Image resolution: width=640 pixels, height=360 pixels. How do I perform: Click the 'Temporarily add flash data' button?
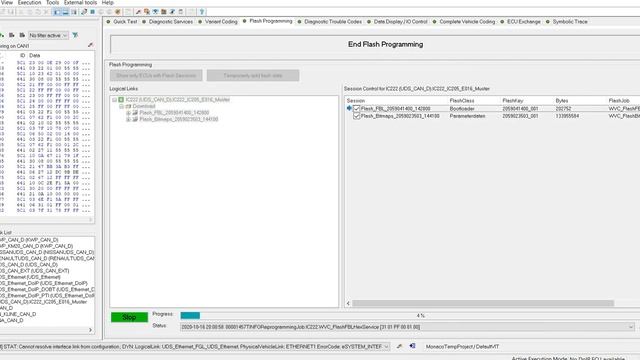pos(253,76)
